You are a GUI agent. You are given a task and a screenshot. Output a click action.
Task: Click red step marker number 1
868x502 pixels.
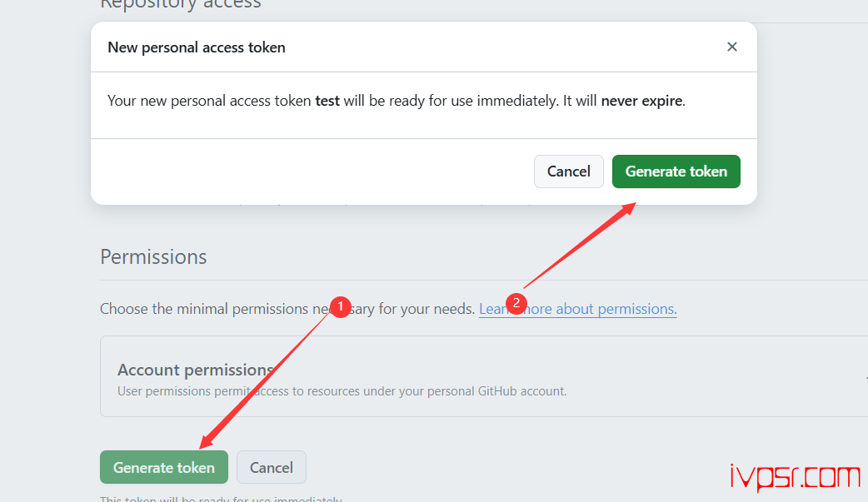339,307
